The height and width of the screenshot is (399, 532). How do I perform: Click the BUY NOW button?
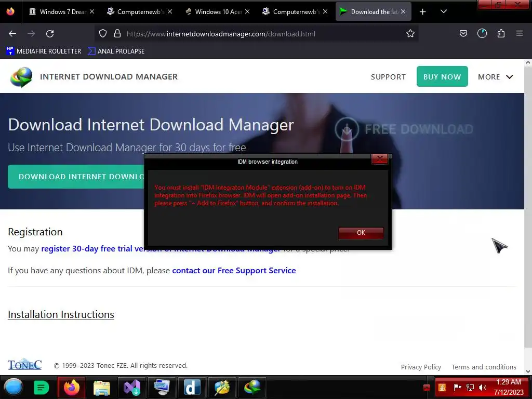pos(442,76)
